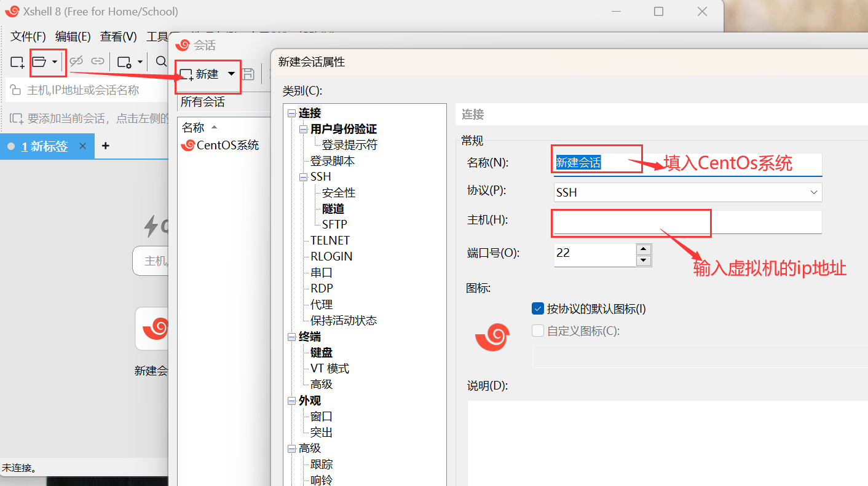
Task: Maximize the Xshell main window
Action: point(658,11)
